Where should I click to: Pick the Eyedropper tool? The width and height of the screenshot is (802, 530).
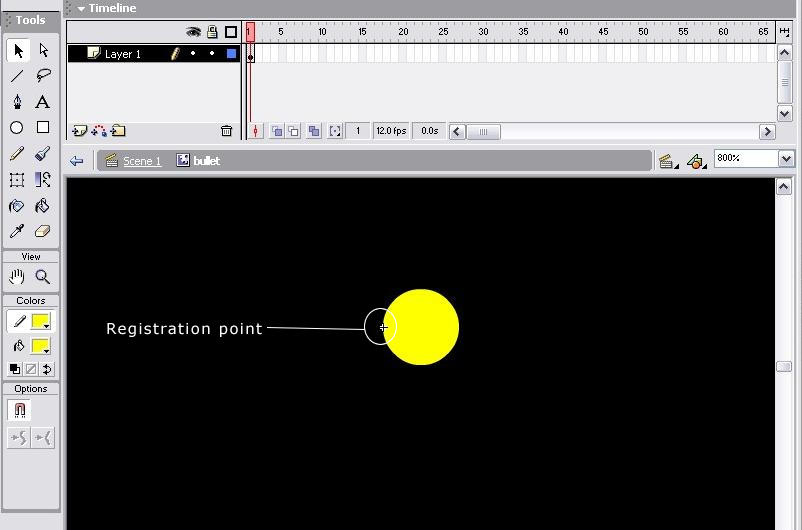point(17,231)
